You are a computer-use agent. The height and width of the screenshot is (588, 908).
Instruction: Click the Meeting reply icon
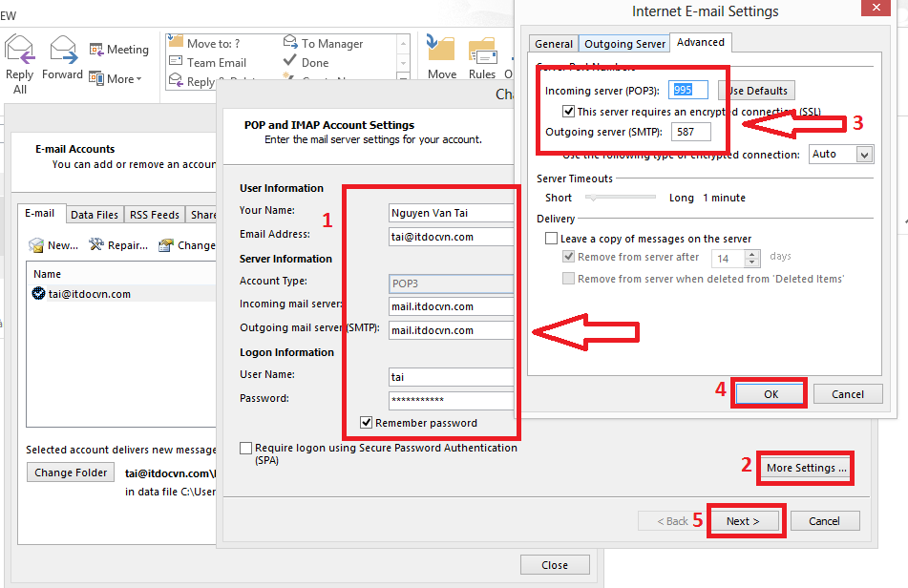click(x=97, y=50)
